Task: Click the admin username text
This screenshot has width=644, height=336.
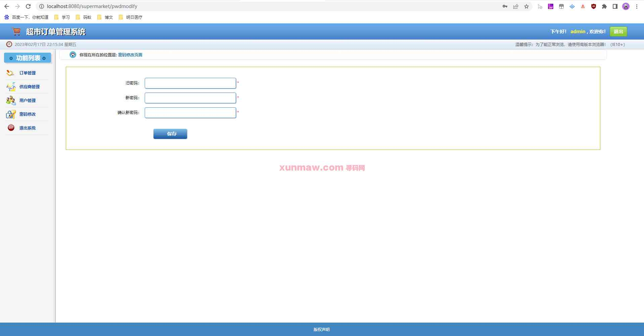Action: click(x=578, y=32)
